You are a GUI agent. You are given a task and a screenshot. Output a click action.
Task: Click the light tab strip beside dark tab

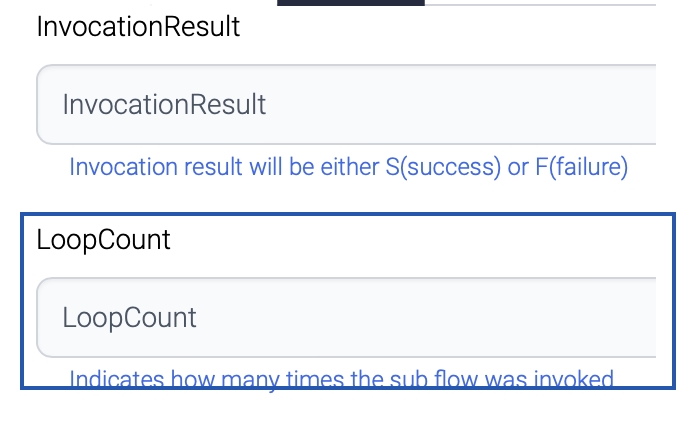pyautogui.click(x=540, y=3)
